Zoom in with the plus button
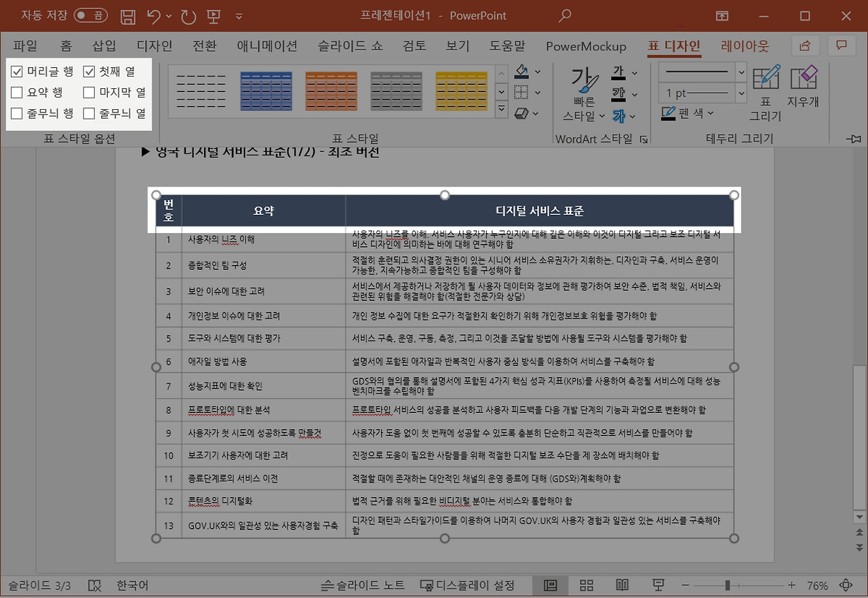Image resolution: width=868 pixels, height=598 pixels. (x=791, y=585)
